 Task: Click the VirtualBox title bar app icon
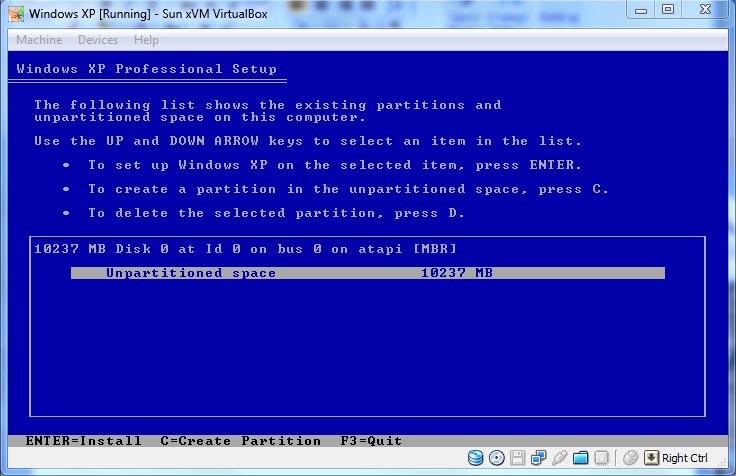pos(16,14)
